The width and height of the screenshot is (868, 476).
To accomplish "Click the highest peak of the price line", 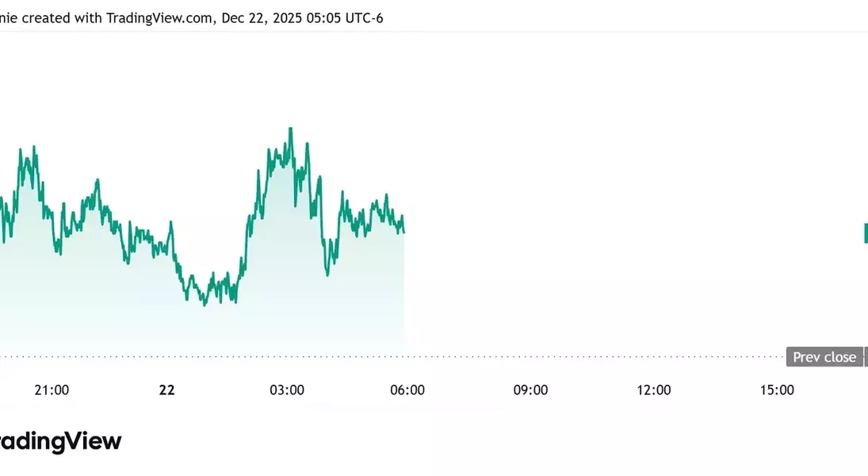I will point(291,129).
